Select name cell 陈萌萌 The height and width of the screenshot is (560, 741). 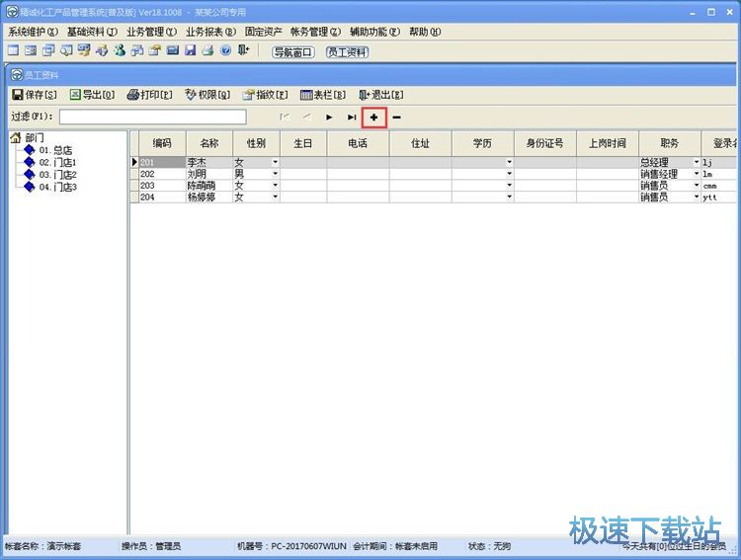209,186
